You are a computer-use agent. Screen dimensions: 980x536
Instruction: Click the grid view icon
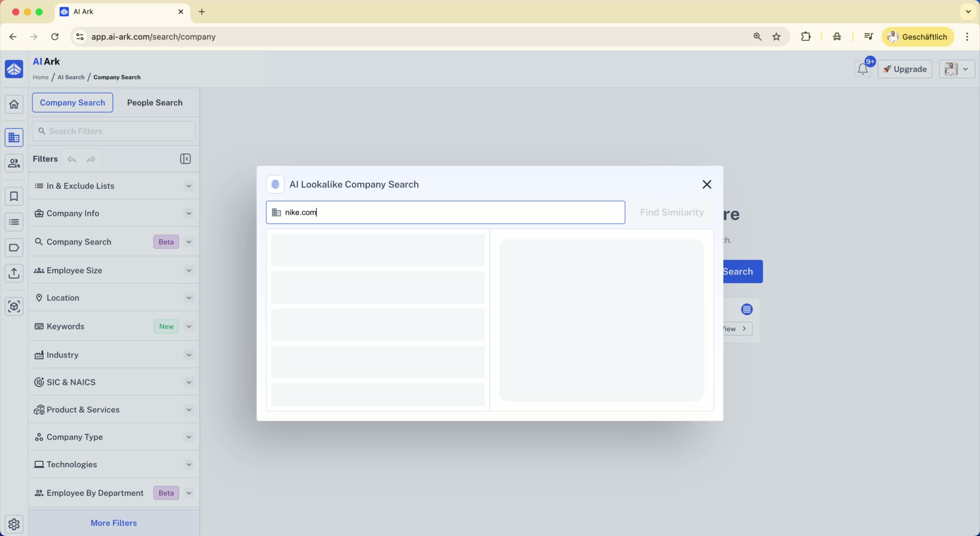click(746, 309)
